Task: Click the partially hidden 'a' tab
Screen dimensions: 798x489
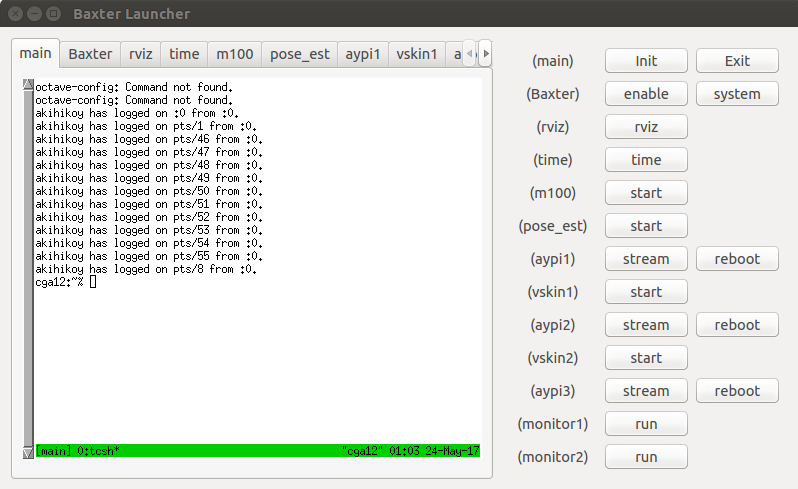Action: click(x=456, y=54)
